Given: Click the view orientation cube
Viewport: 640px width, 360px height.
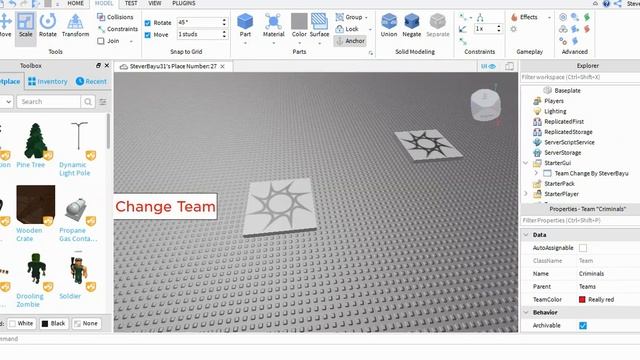Looking at the screenshot, I should 485,104.
